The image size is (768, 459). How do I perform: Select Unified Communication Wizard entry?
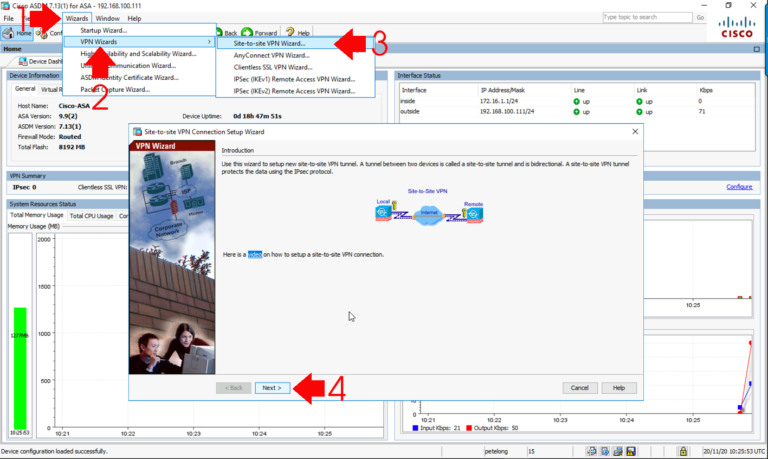[140, 66]
